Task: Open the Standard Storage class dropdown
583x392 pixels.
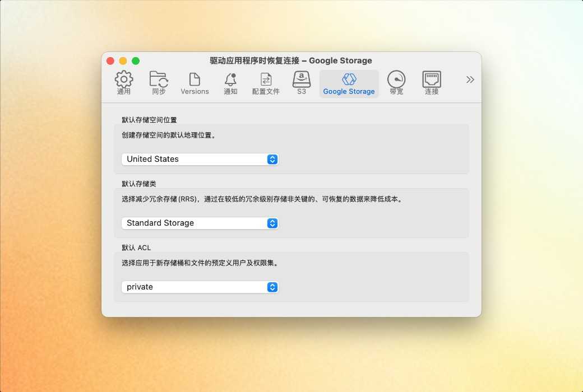Action: coord(200,223)
